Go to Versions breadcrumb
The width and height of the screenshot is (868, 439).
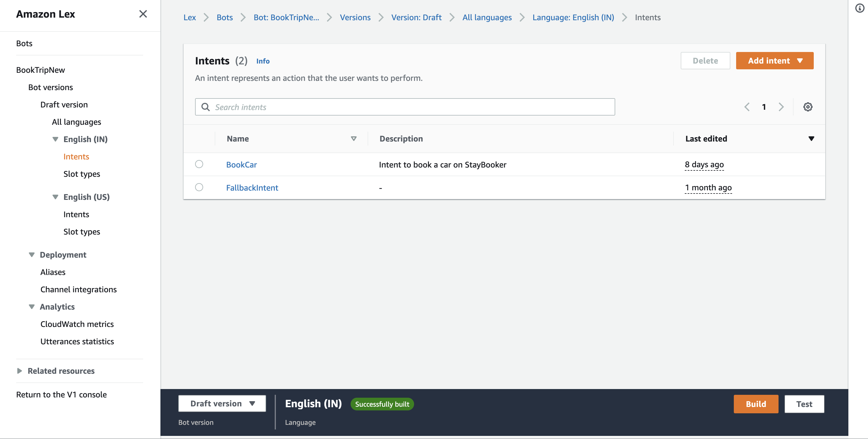tap(355, 17)
